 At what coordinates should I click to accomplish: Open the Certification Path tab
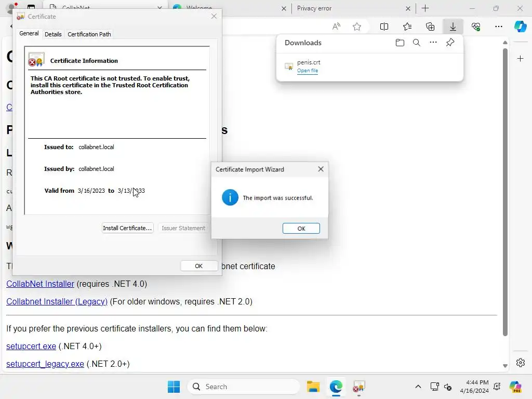[x=89, y=34]
